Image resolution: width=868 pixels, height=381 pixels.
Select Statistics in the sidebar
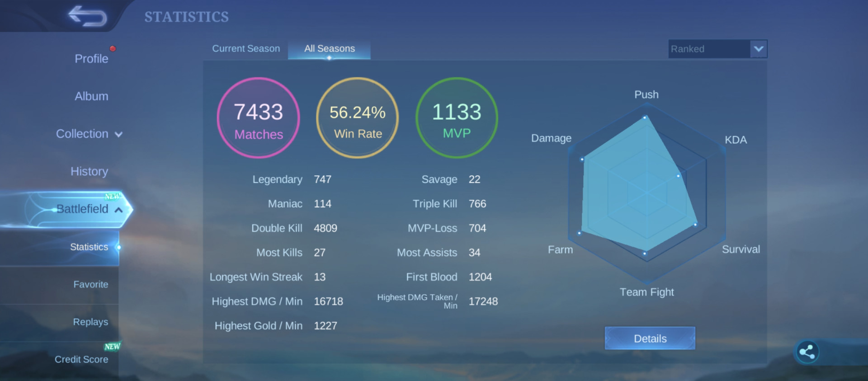[89, 247]
